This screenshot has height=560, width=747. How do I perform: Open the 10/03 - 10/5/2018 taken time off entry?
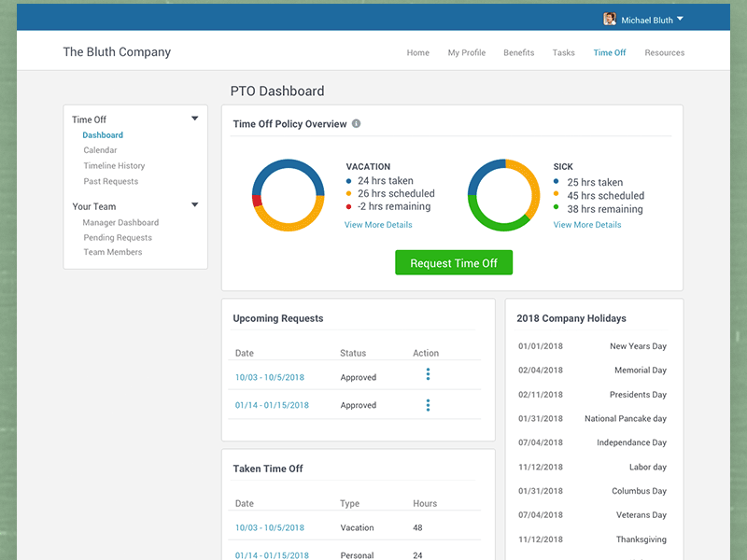tap(270, 528)
